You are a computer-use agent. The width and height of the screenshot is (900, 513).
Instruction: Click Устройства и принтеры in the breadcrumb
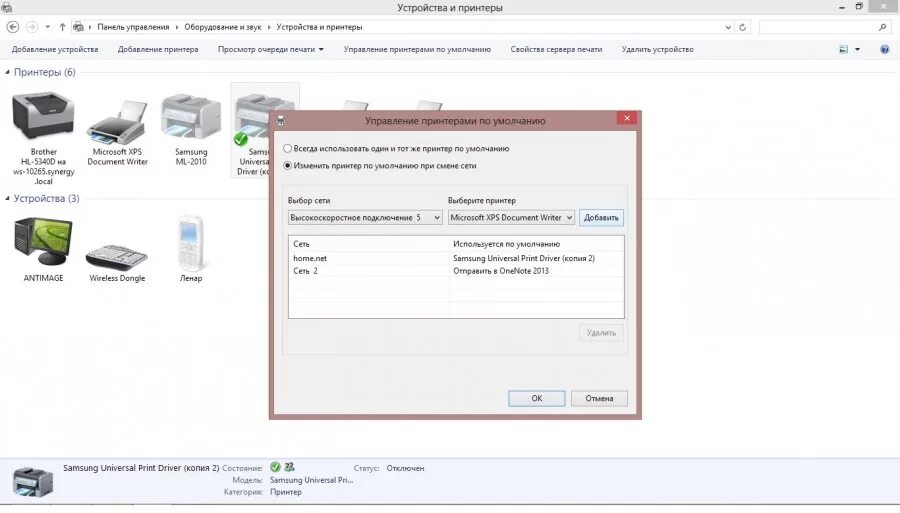pyautogui.click(x=319, y=27)
